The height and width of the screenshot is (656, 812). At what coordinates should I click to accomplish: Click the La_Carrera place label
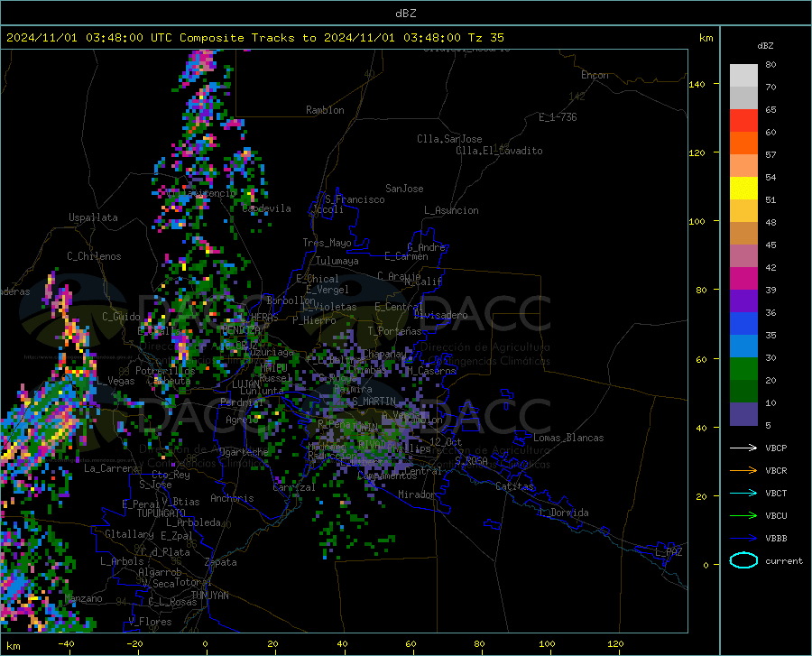pos(111,468)
